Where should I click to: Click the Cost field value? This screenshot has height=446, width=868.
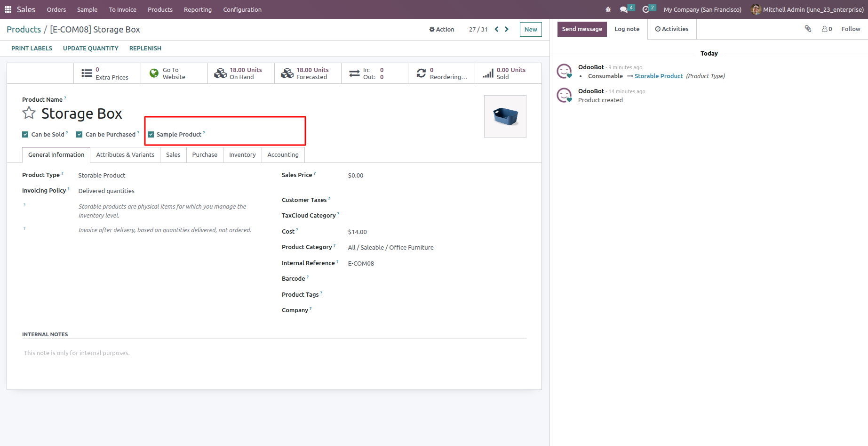pos(358,232)
